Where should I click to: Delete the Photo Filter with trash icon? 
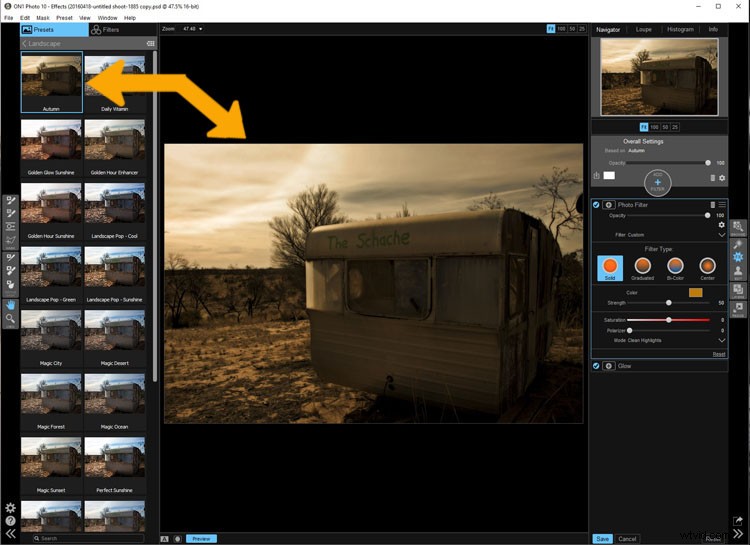pos(712,205)
